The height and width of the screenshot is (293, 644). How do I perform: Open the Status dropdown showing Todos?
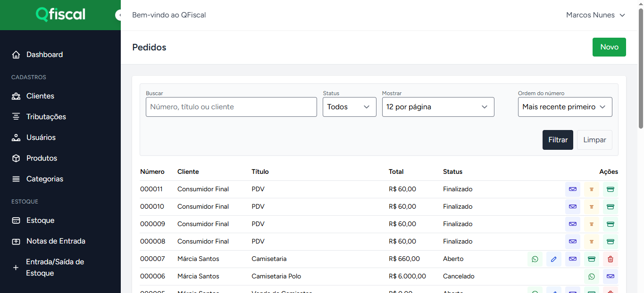pos(349,107)
